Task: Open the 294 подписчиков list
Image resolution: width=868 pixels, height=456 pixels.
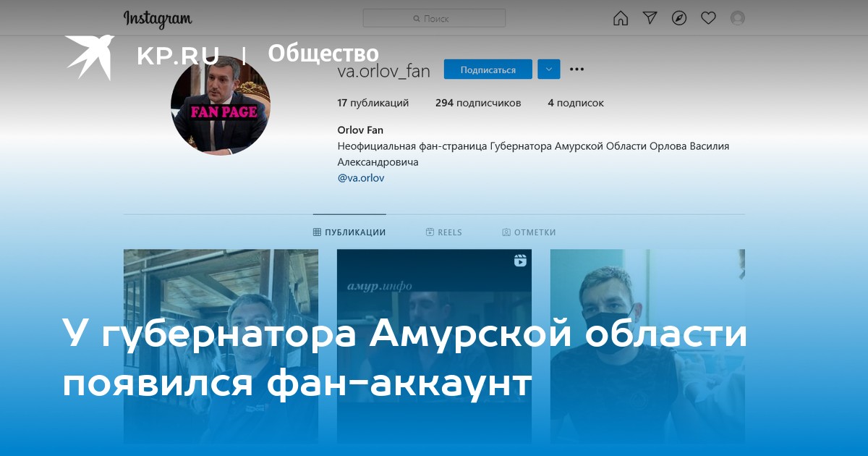Action: coord(478,103)
